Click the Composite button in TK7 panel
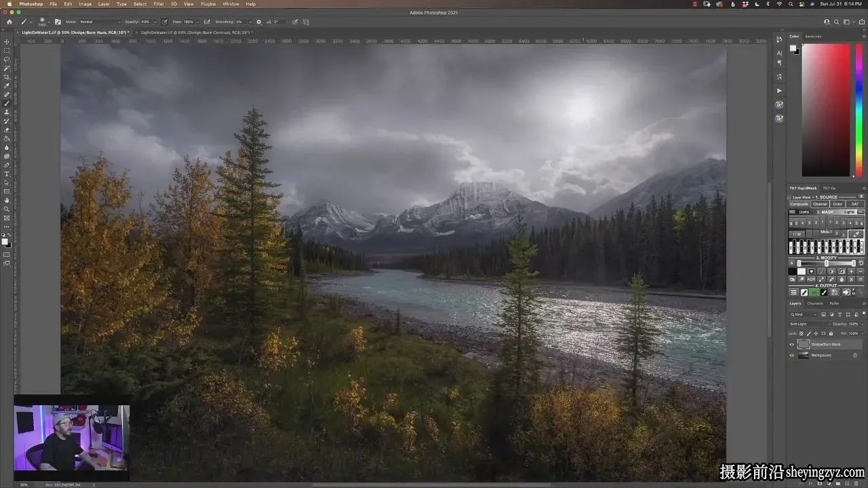Image resolution: width=868 pixels, height=488 pixels. pyautogui.click(x=800, y=204)
